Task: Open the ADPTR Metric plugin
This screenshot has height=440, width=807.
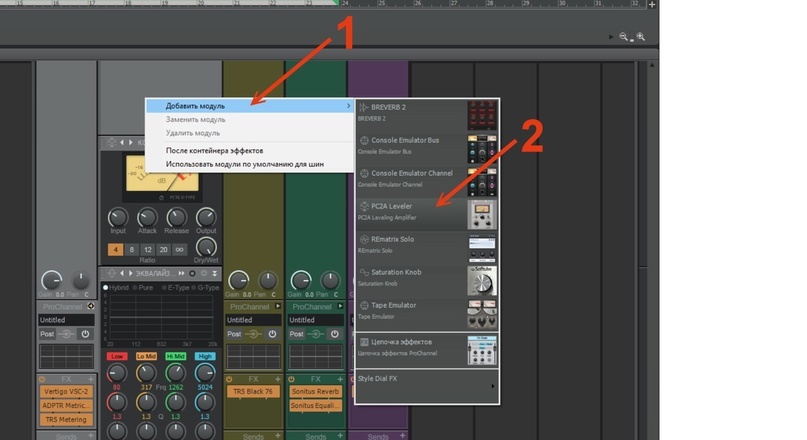Action: [66, 406]
